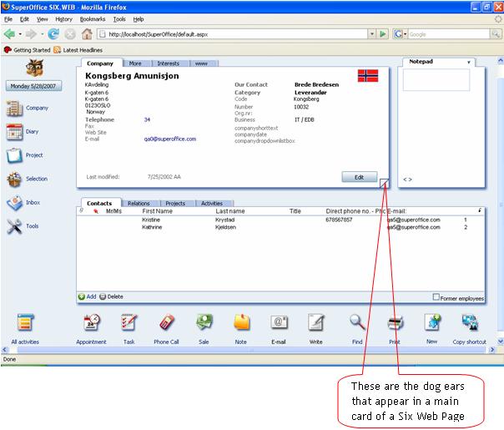Click the SuperOffice owl logo
This screenshot has height=430, width=504.
[x=34, y=68]
